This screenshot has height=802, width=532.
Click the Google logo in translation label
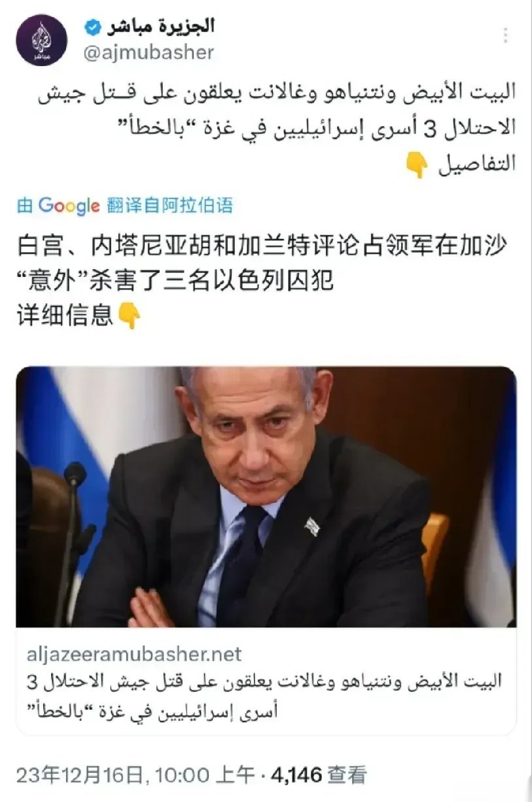(69, 206)
